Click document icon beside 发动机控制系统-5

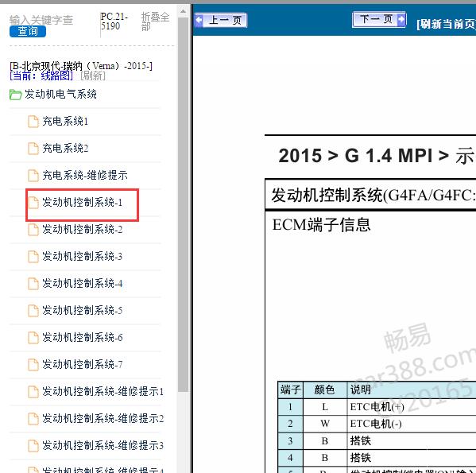point(33,311)
